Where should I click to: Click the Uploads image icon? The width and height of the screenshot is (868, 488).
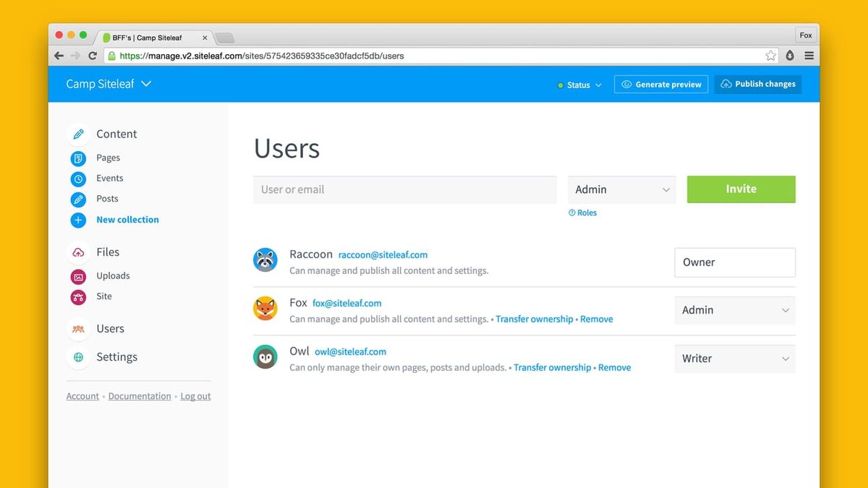point(78,276)
